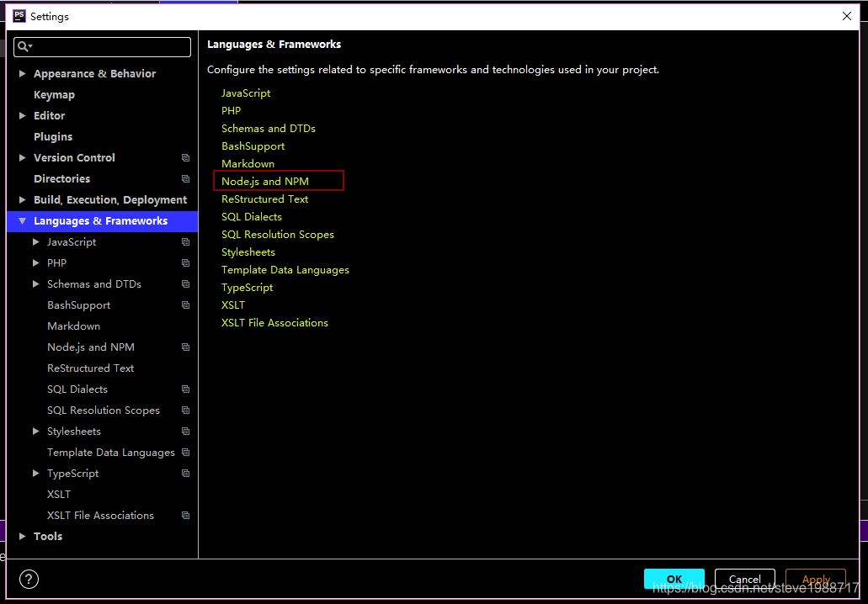This screenshot has width=868, height=604.
Task: Expand Build, Execution, Deployment arrow
Action: coord(22,199)
